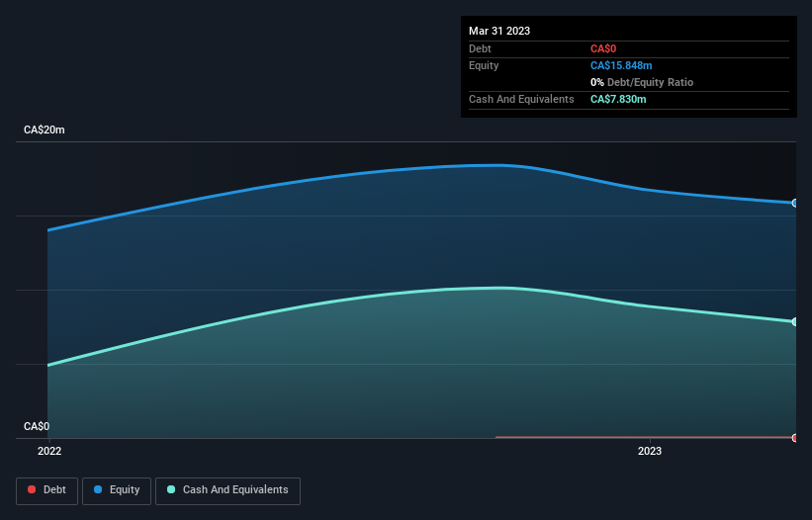Viewport: 812px width, 520px height.
Task: Click the 0% Debt/Equity Ratio text
Action: coord(642,82)
